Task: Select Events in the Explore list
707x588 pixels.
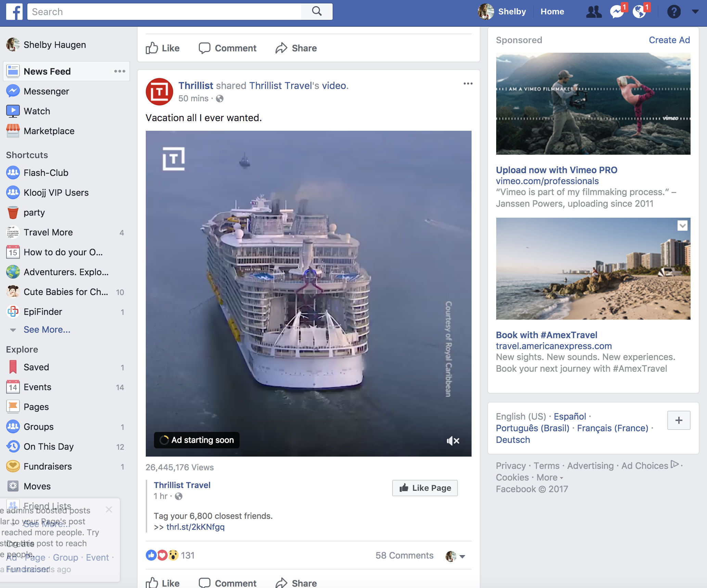Action: 37,387
